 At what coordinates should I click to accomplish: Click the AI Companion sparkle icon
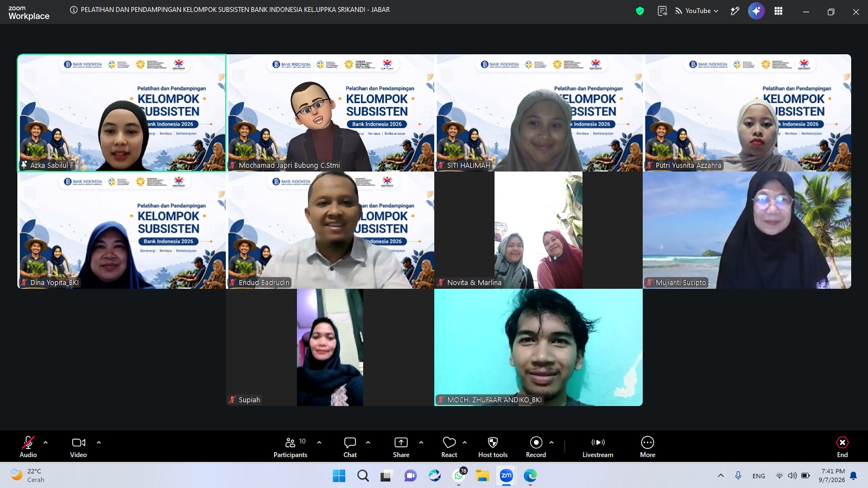tap(756, 11)
